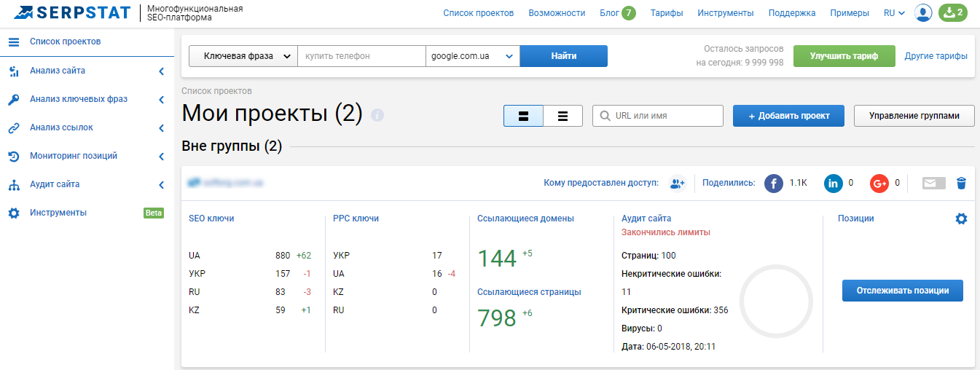This screenshot has height=370, width=980.
Task: Click the Facebook share icon
Action: (774, 184)
